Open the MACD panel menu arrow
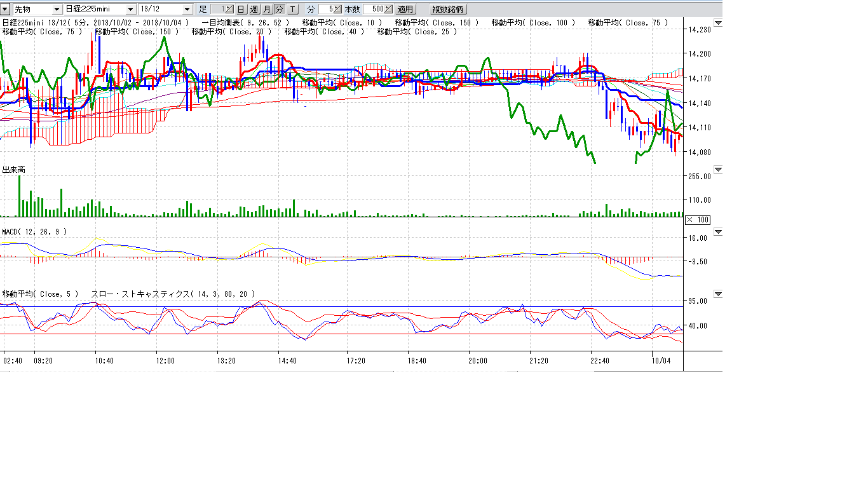This screenshot has width=868, height=488. pos(718,232)
